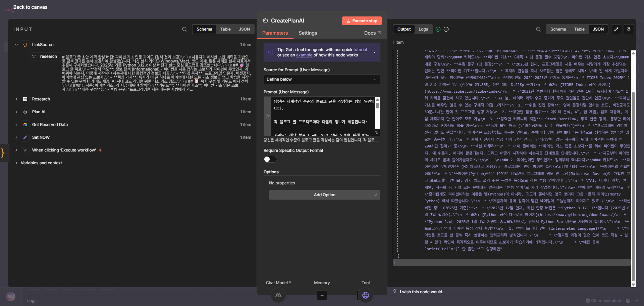This screenshot has width=644, height=306.
Task: Click the logs pop-out icon near Clear execution
Action: (x=628, y=301)
